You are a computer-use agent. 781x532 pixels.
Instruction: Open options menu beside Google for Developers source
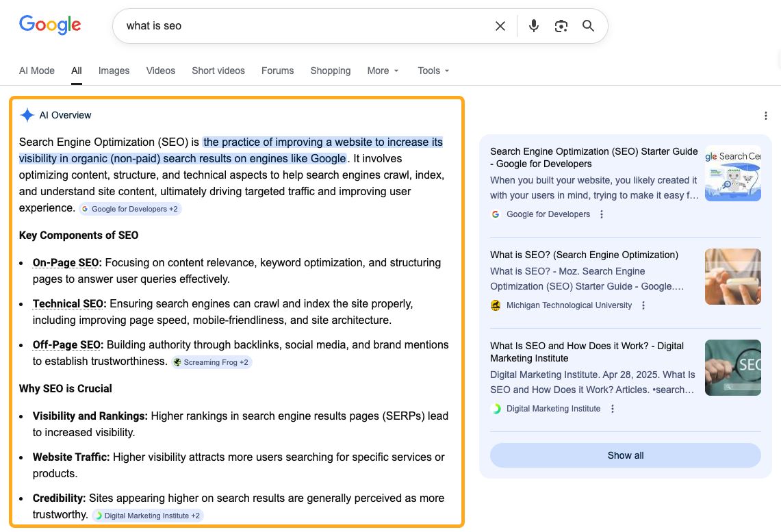tap(602, 214)
